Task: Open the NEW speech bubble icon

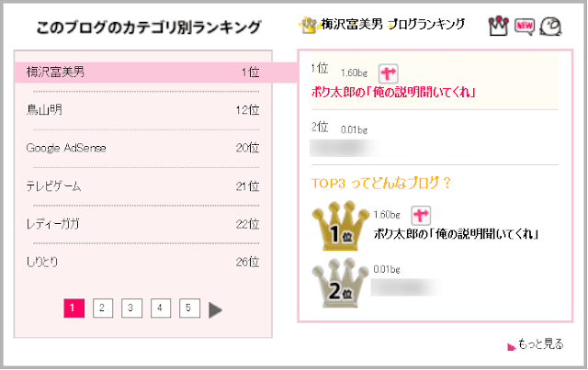Action: coord(525,27)
